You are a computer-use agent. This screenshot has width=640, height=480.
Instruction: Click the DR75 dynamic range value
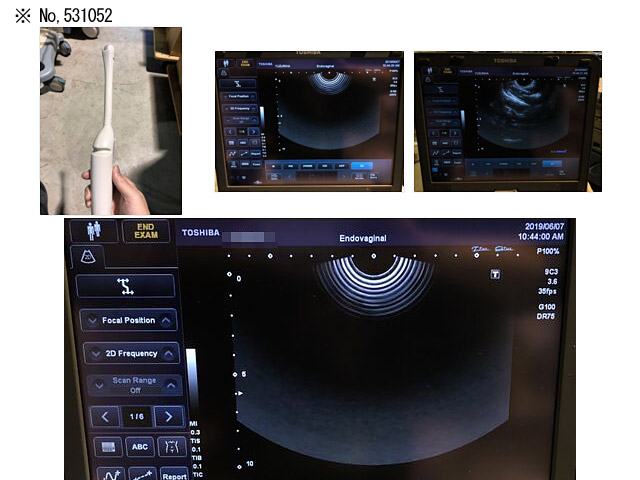coord(546,316)
